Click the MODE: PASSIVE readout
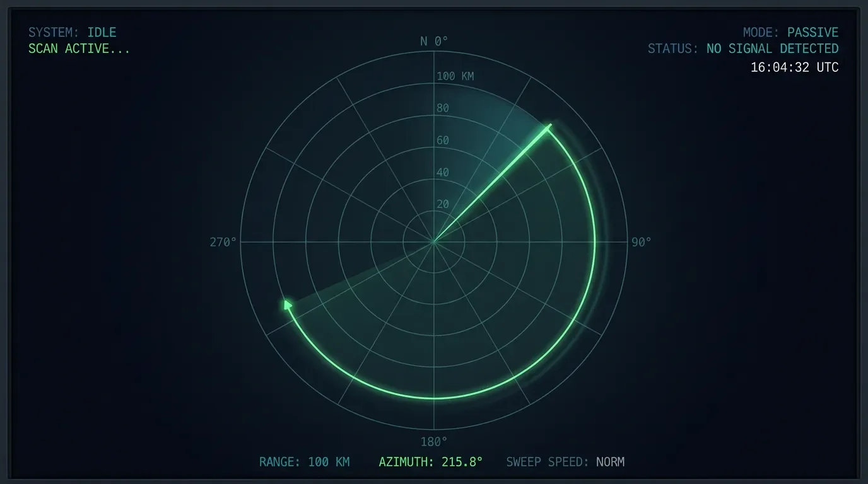Screen dimensions: 868x484 [790, 32]
